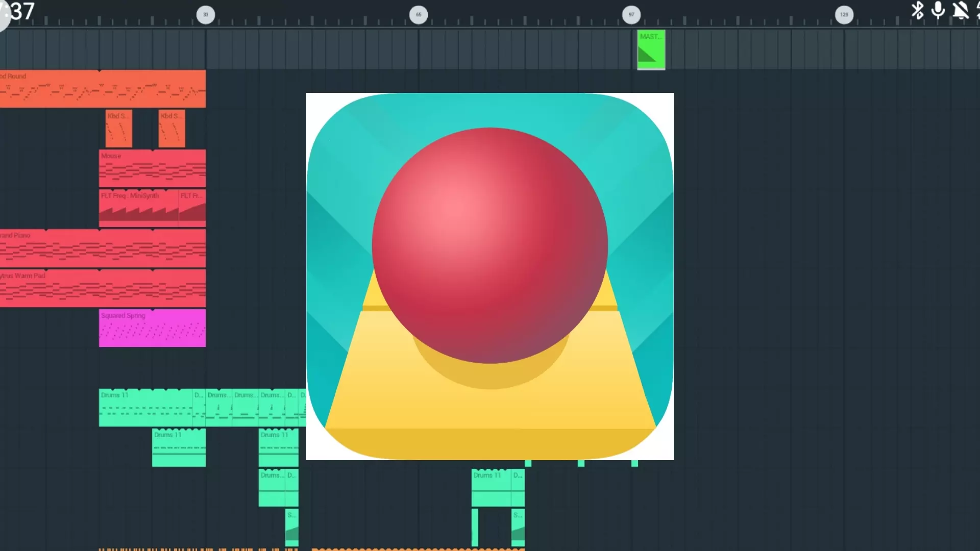Jump to bar 97 timeline marker
980x551 pixels.
click(x=631, y=15)
